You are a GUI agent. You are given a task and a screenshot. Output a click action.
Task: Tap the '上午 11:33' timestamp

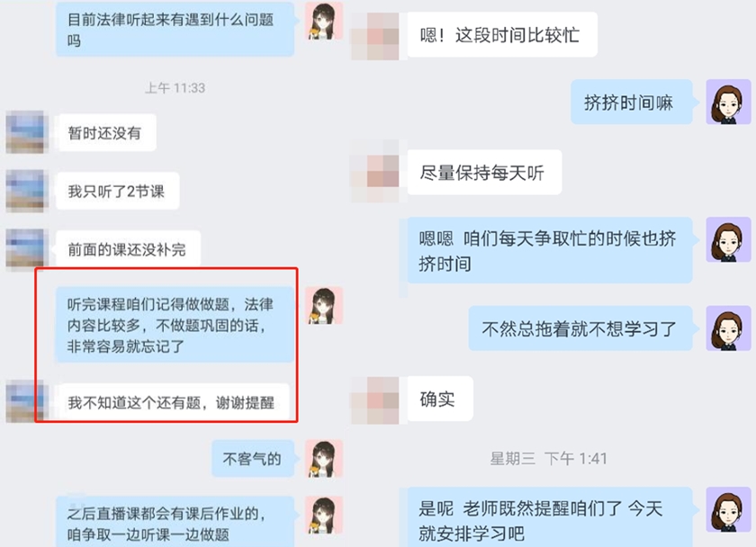[175, 87]
